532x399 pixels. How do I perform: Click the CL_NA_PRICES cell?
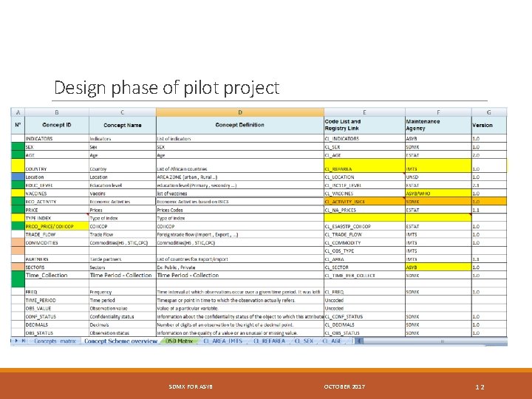(364, 210)
